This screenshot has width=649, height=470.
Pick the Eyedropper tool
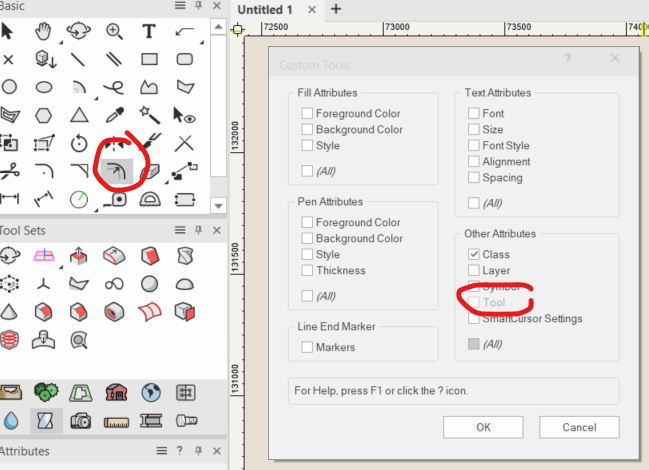pyautogui.click(x=114, y=115)
